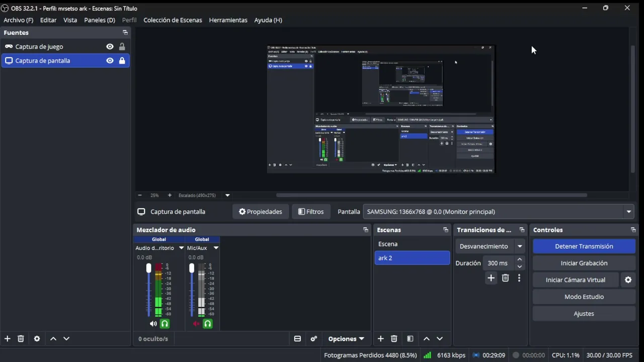The image size is (644, 362).
Task: Open the Vista menu
Action: 70,20
